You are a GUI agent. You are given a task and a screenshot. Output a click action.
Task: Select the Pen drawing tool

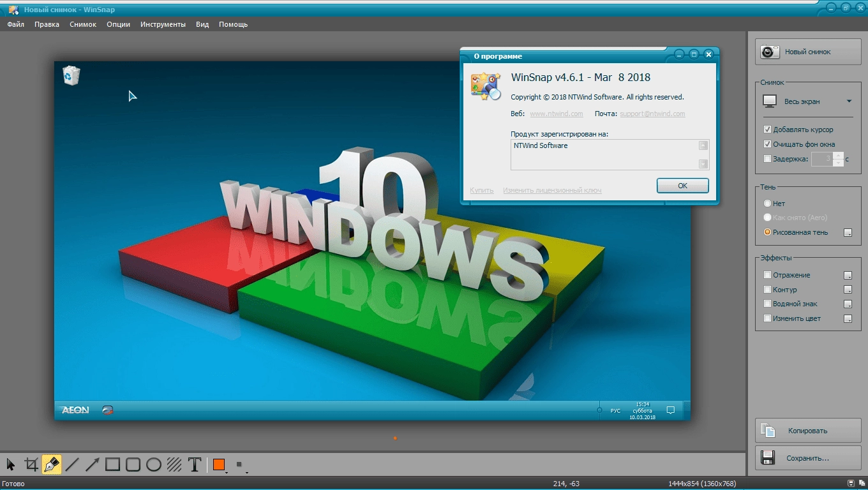52,464
